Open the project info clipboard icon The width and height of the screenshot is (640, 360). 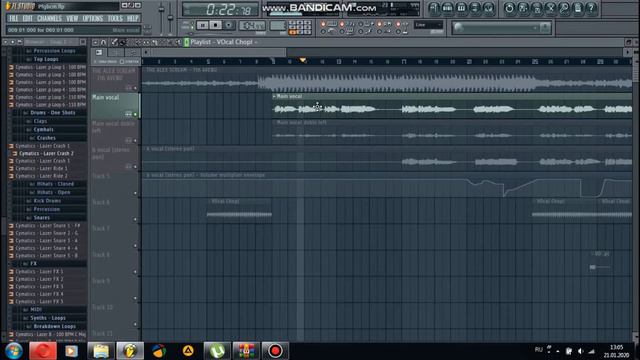(578, 8)
